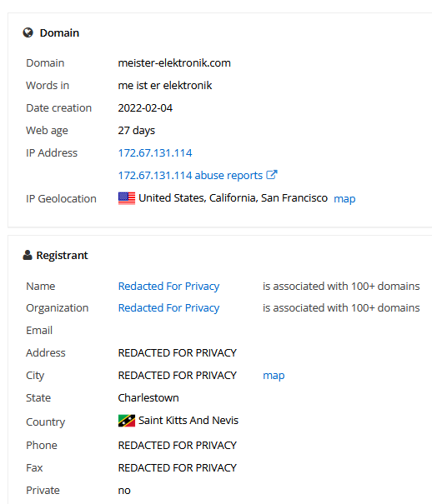Image resolution: width=432 pixels, height=504 pixels.
Task: Click the external link icon after abuse reports
Action: (272, 175)
